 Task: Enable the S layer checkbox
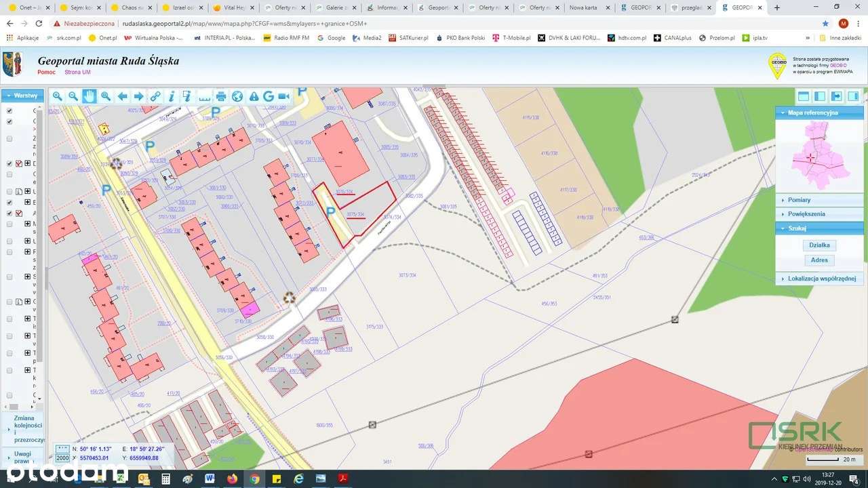click(9, 277)
